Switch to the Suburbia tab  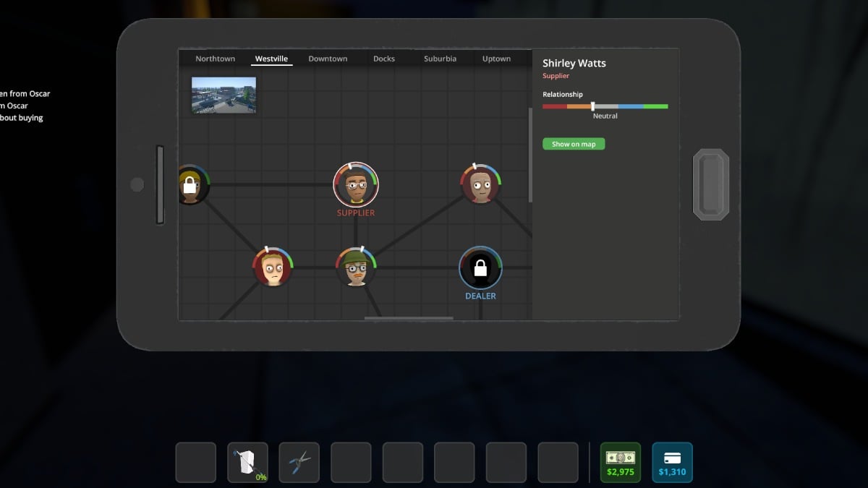click(x=440, y=59)
